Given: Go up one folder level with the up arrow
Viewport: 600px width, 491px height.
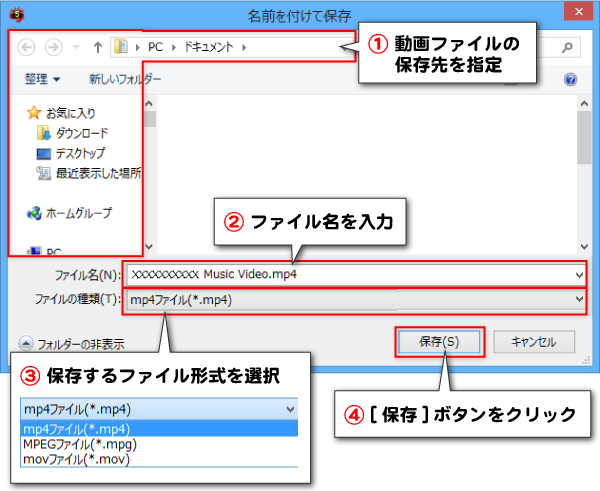Looking at the screenshot, I should tap(96, 47).
